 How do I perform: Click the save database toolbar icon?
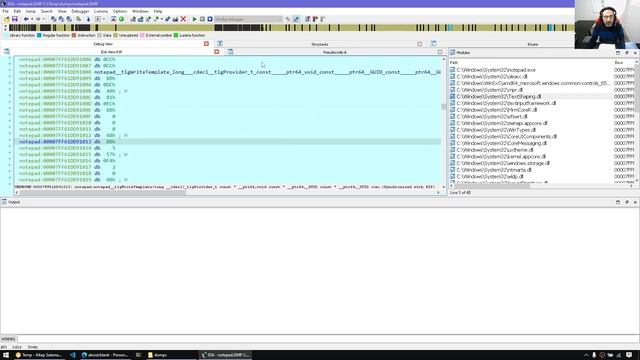[15, 19]
